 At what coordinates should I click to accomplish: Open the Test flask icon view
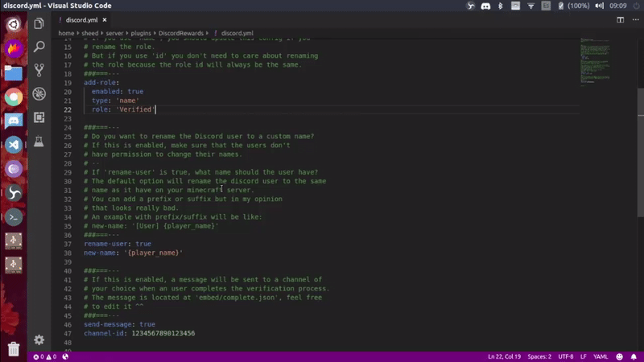[39, 142]
